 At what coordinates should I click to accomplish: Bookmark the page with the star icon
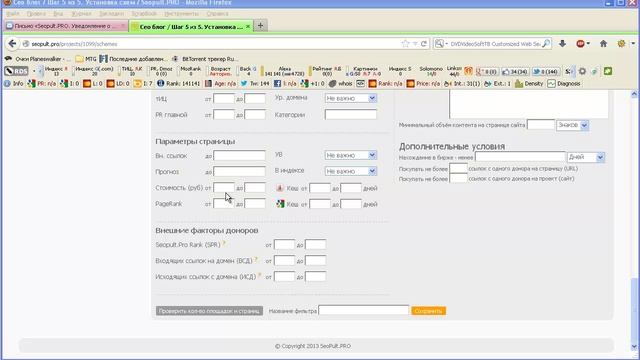pyautogui.click(x=405, y=44)
